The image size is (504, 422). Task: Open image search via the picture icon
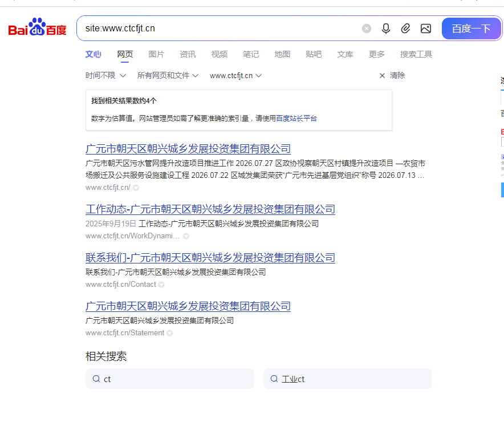pos(426,29)
